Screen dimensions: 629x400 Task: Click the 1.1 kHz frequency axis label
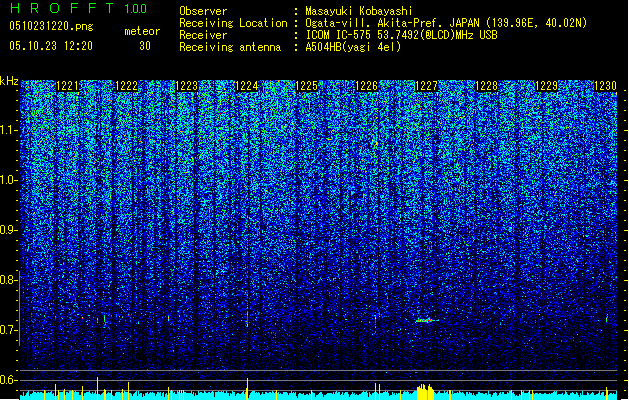(x=9, y=130)
